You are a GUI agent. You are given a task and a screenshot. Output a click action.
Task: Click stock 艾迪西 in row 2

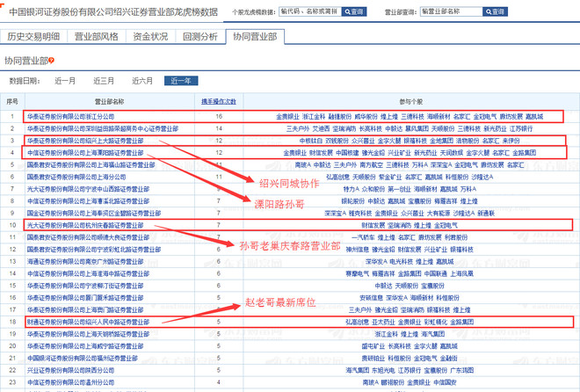(321, 128)
